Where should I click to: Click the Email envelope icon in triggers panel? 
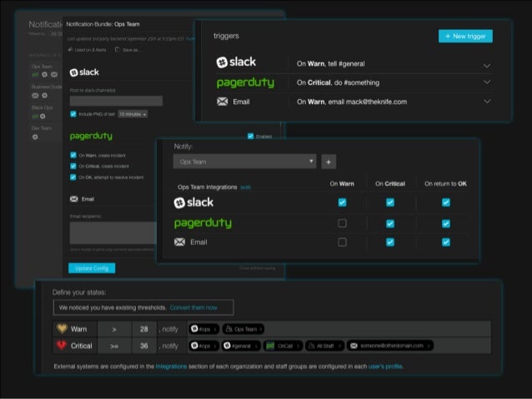pos(223,102)
